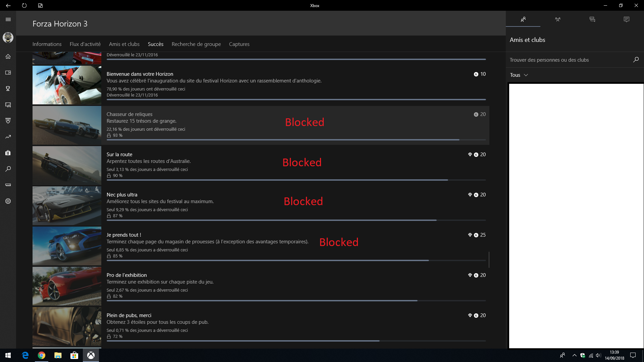Image resolution: width=644 pixels, height=362 pixels.
Task: Open the hamburger navigation menu
Action: pos(8,19)
